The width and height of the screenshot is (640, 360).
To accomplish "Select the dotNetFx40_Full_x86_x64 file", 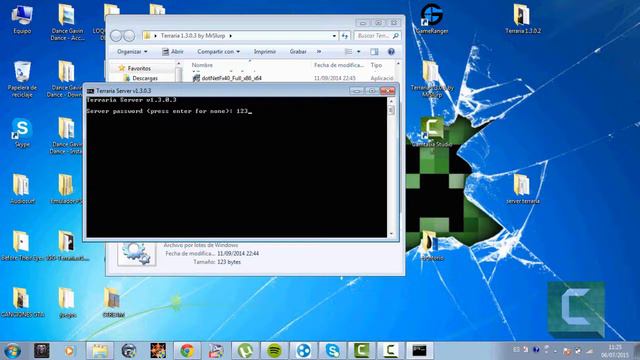I will pyautogui.click(x=231, y=78).
